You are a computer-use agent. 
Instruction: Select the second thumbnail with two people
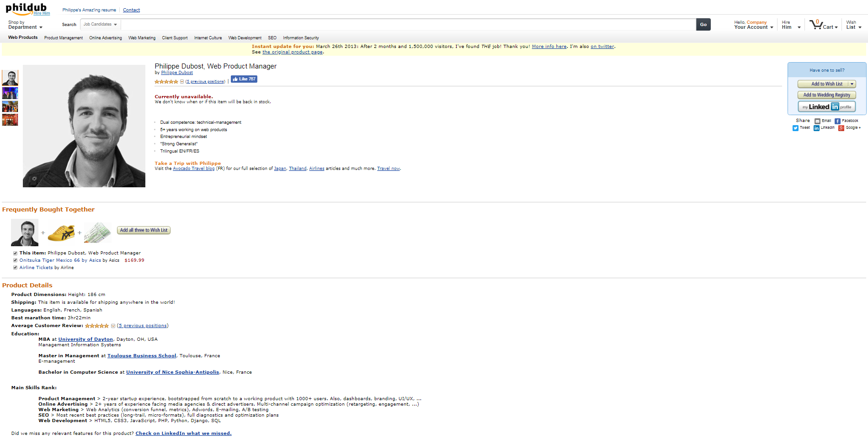10,93
